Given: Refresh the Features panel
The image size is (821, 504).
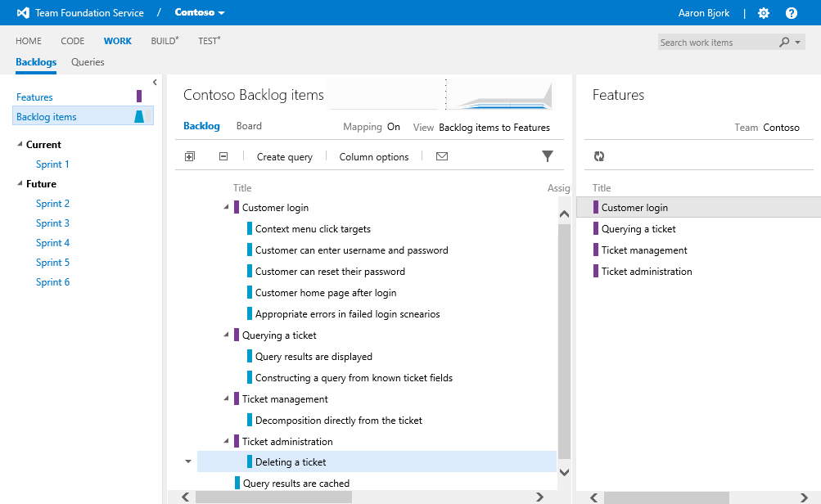Looking at the screenshot, I should click(599, 155).
